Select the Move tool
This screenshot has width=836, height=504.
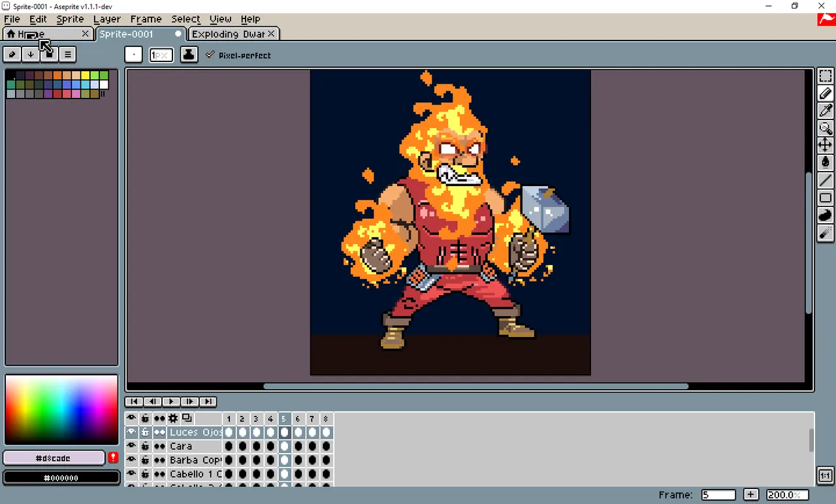tap(825, 145)
